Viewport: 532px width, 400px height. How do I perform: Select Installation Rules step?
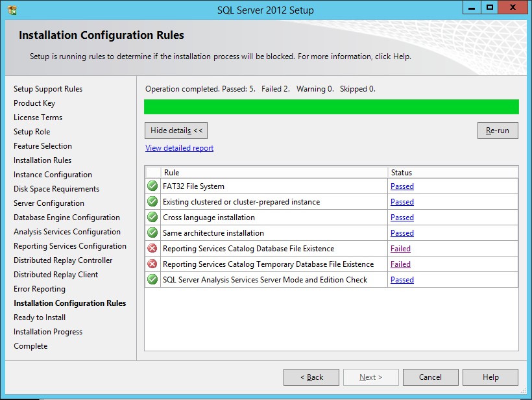pyautogui.click(x=42, y=160)
